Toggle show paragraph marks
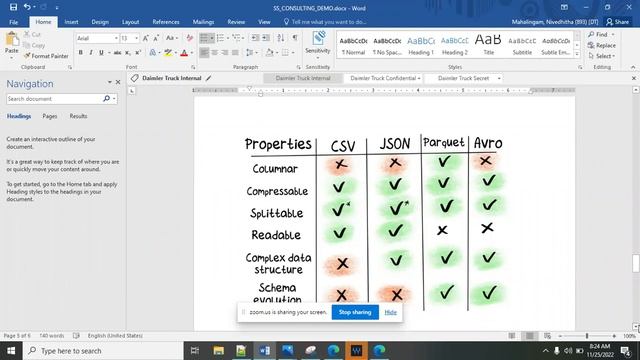640x360 pixels. coord(295,38)
